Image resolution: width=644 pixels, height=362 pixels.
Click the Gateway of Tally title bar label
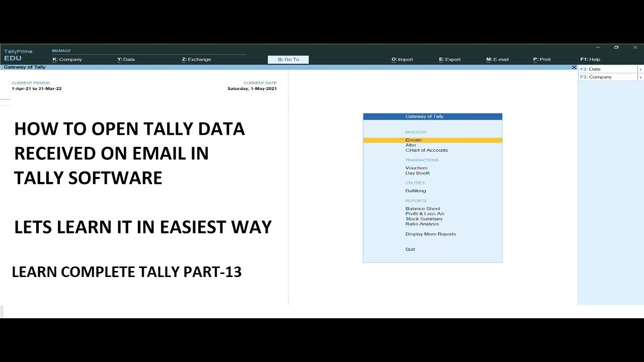[x=25, y=67]
